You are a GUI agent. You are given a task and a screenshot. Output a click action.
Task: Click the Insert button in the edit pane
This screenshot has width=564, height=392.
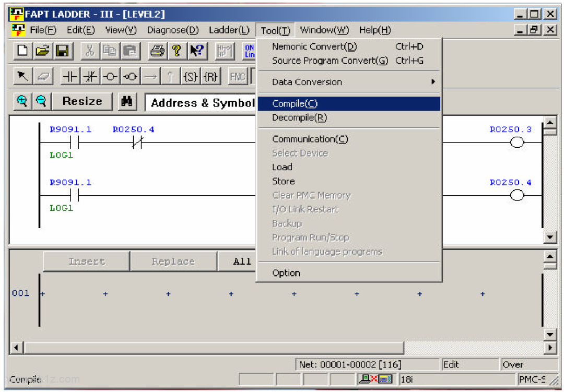[86, 261]
